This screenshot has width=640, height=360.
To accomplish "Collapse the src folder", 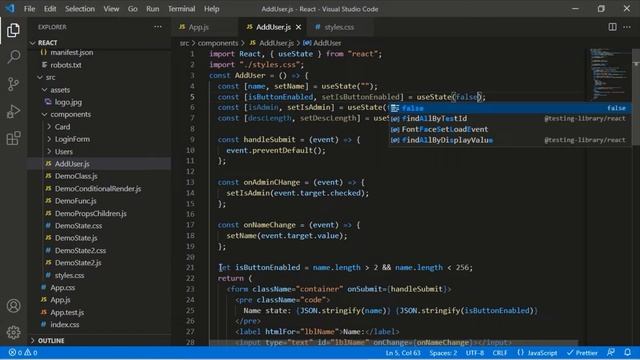I will click(x=99, y=77).
